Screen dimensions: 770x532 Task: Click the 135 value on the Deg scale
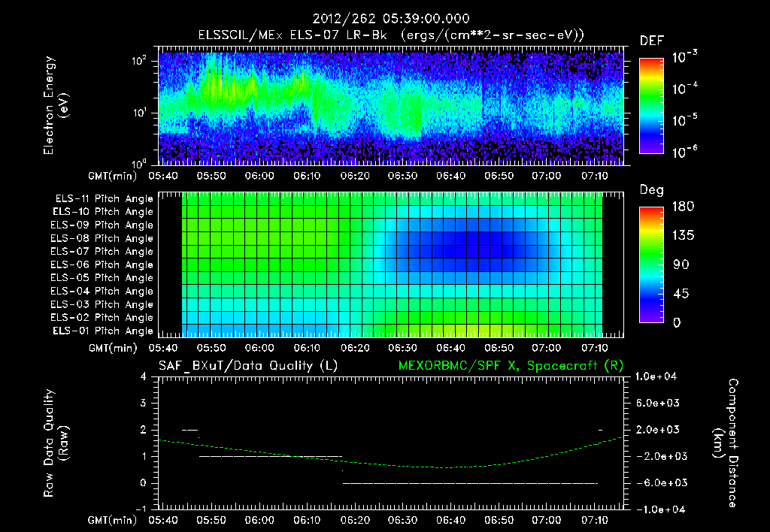684,236
